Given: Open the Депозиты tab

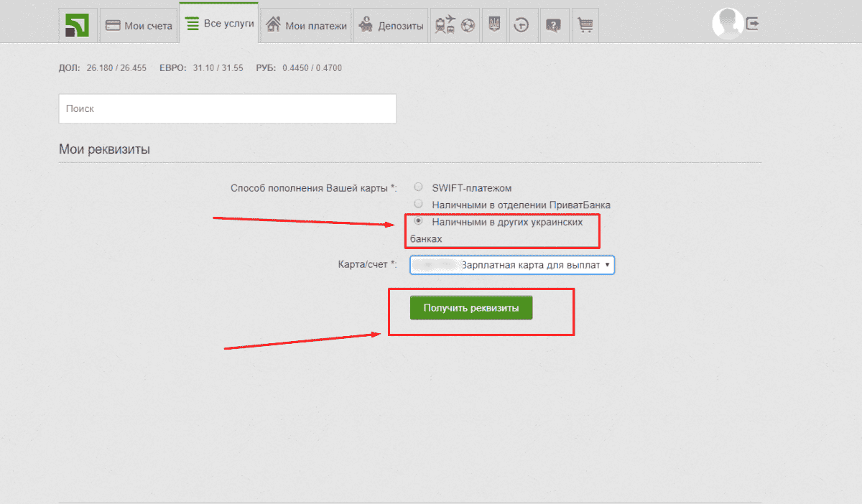Looking at the screenshot, I should (391, 26).
